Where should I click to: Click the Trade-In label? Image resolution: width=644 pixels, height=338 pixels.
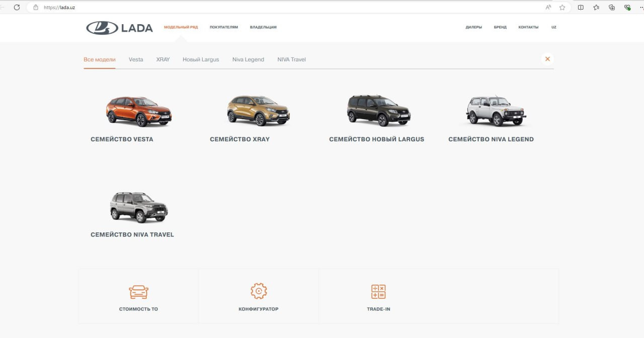click(x=378, y=309)
